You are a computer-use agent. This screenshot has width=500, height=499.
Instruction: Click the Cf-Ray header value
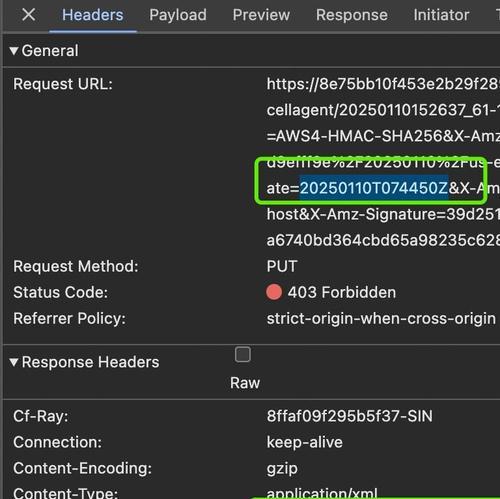(x=350, y=416)
